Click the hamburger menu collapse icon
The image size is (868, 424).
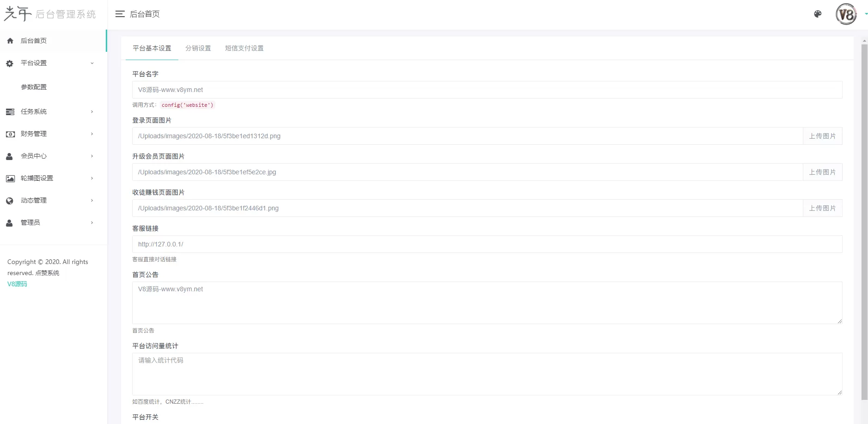tap(120, 14)
